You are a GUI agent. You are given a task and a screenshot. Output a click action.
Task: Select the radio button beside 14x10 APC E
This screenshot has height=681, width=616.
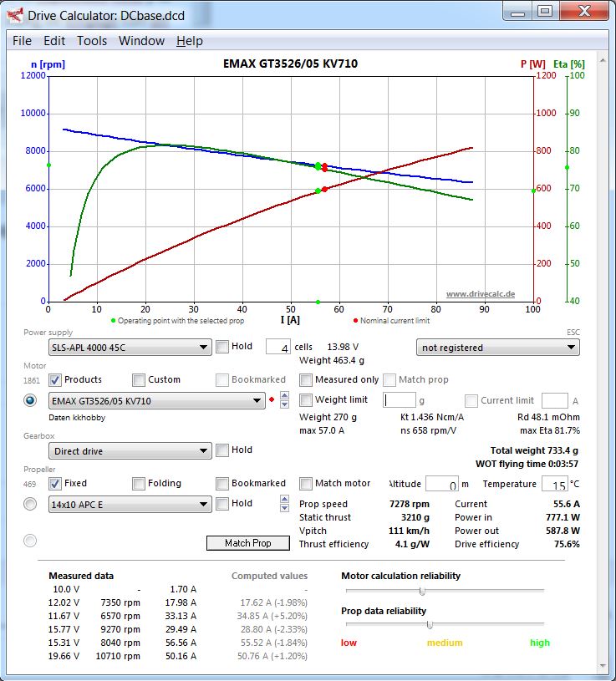(30, 504)
